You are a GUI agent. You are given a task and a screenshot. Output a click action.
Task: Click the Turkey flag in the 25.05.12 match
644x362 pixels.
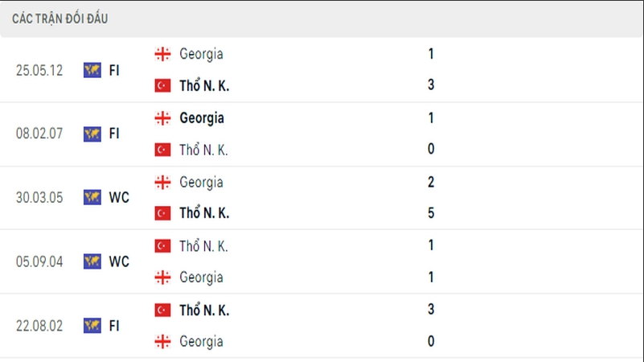click(x=162, y=85)
